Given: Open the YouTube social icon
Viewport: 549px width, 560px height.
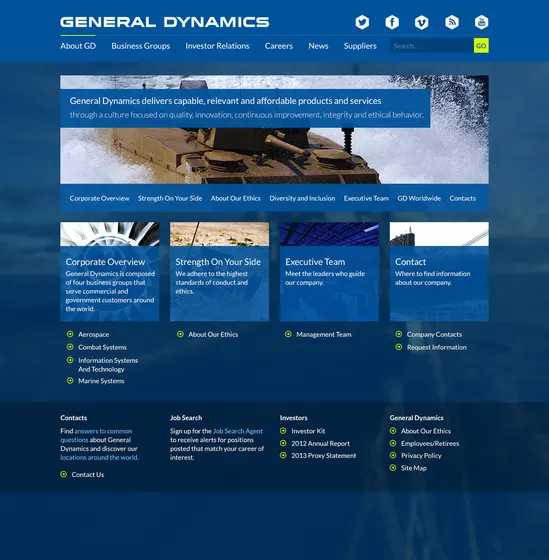Looking at the screenshot, I should [x=481, y=22].
